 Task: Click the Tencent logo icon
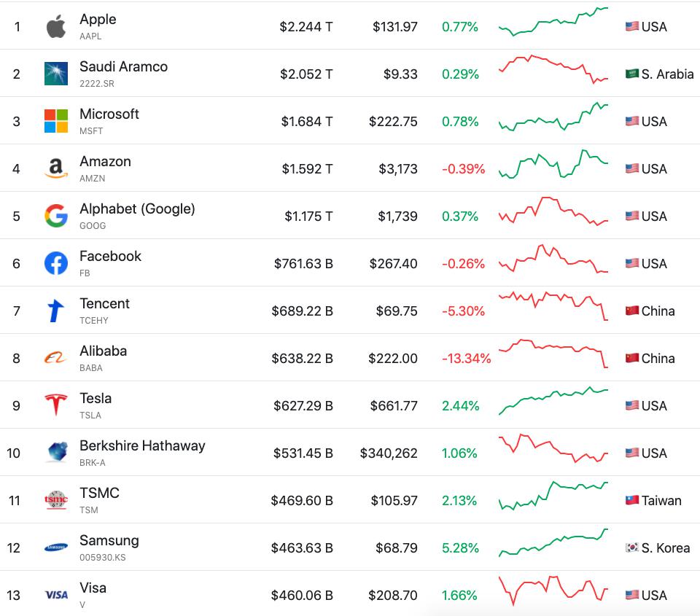pyautogui.click(x=56, y=311)
